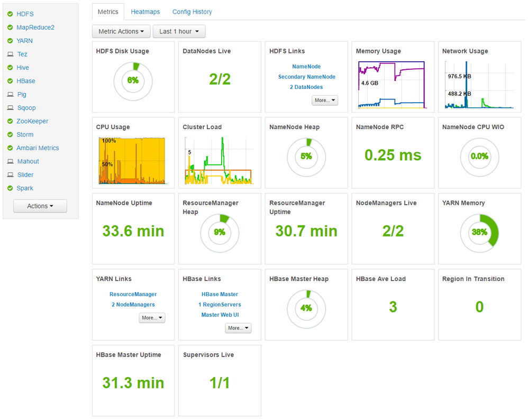Click the NodeManagers Live 2/2 value
Image resolution: width=528 pixels, height=420 pixels.
(393, 231)
